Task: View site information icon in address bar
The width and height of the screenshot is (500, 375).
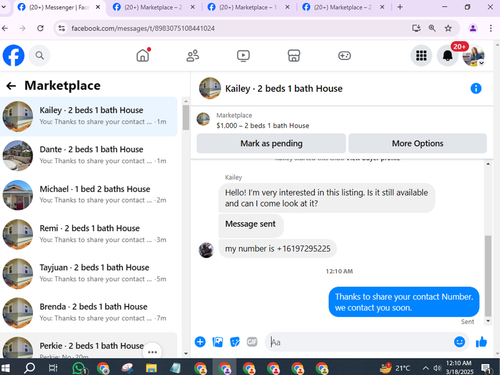Action: coord(62,28)
